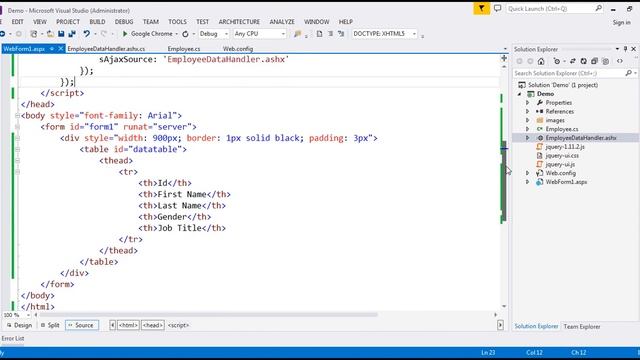The height and width of the screenshot is (360, 640).
Task: Click the Quick Launch magnifier icon
Action: coord(598,8)
